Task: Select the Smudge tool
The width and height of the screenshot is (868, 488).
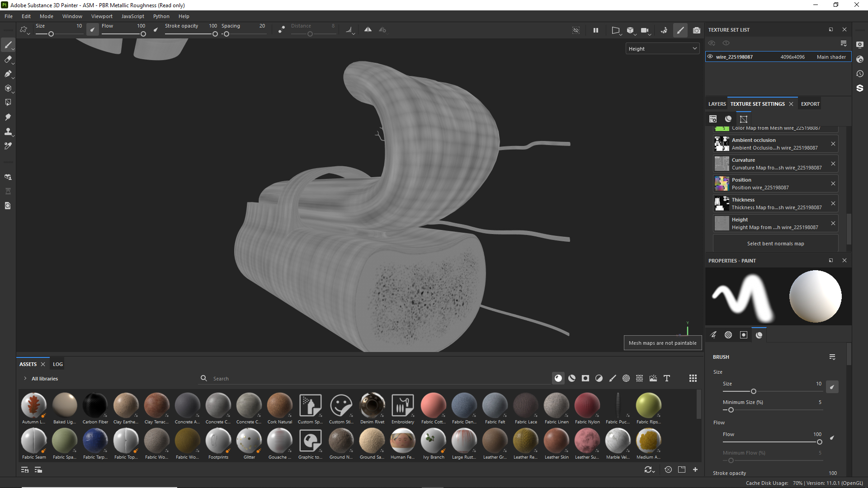Action: coord(8,117)
